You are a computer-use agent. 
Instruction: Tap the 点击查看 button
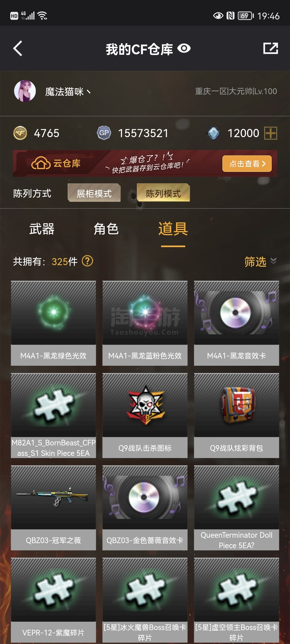pyautogui.click(x=247, y=164)
